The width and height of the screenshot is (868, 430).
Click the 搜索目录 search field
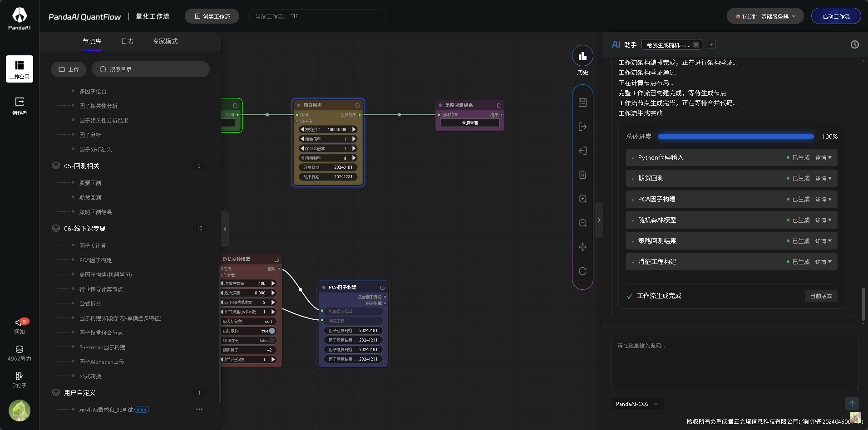(x=151, y=69)
